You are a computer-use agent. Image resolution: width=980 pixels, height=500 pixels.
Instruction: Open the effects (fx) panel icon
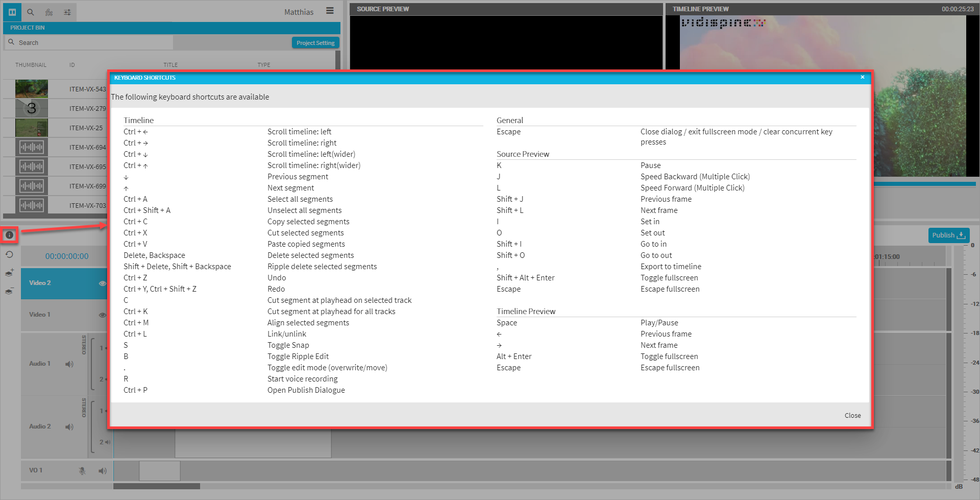pos(49,12)
